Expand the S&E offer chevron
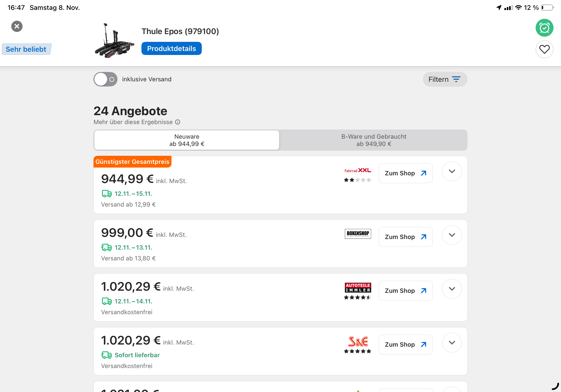 pos(452,342)
